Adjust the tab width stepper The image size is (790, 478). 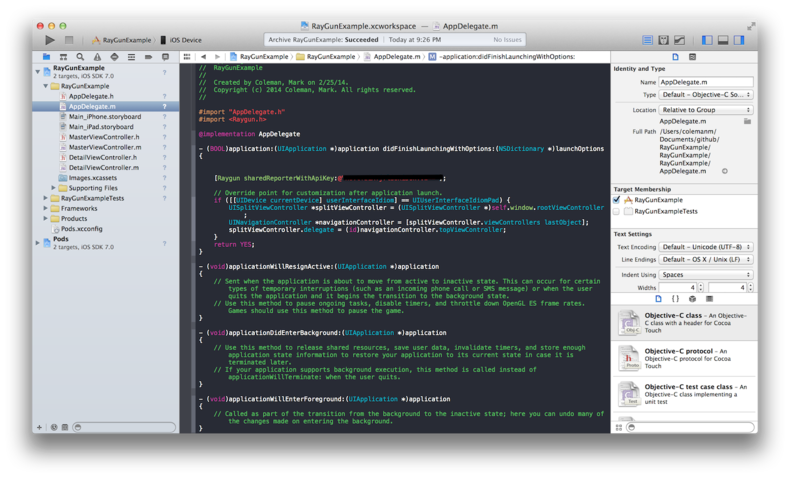pyautogui.click(x=700, y=287)
